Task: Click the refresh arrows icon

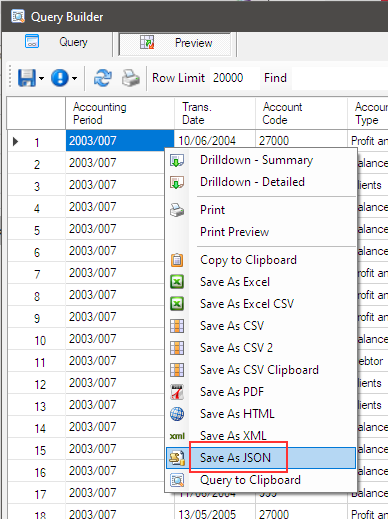Action: pos(103,78)
